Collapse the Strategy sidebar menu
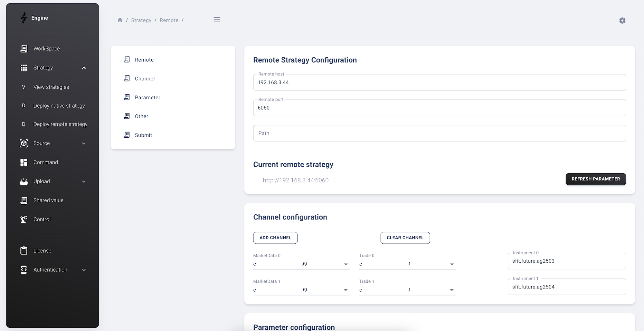 [84, 68]
